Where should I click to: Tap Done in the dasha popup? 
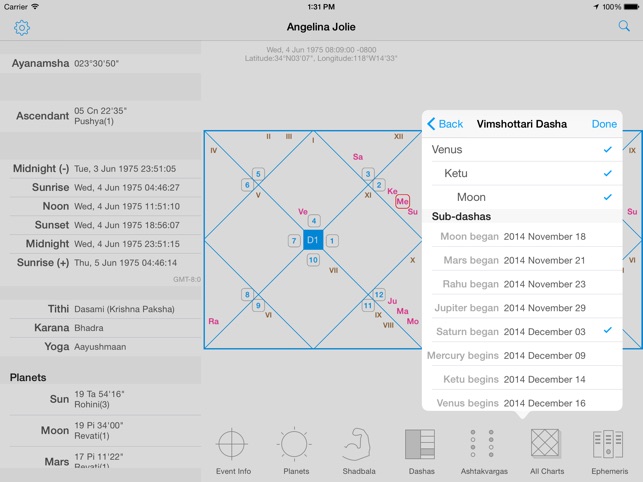pyautogui.click(x=604, y=124)
